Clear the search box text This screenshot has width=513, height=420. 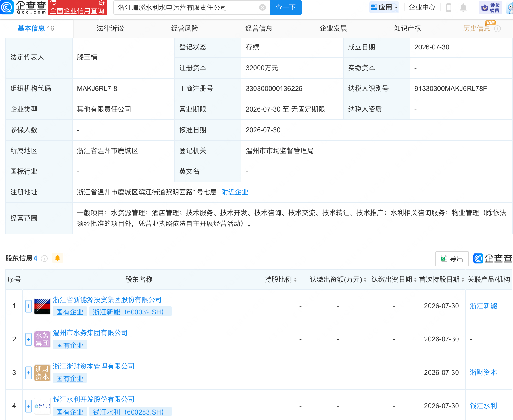click(262, 7)
